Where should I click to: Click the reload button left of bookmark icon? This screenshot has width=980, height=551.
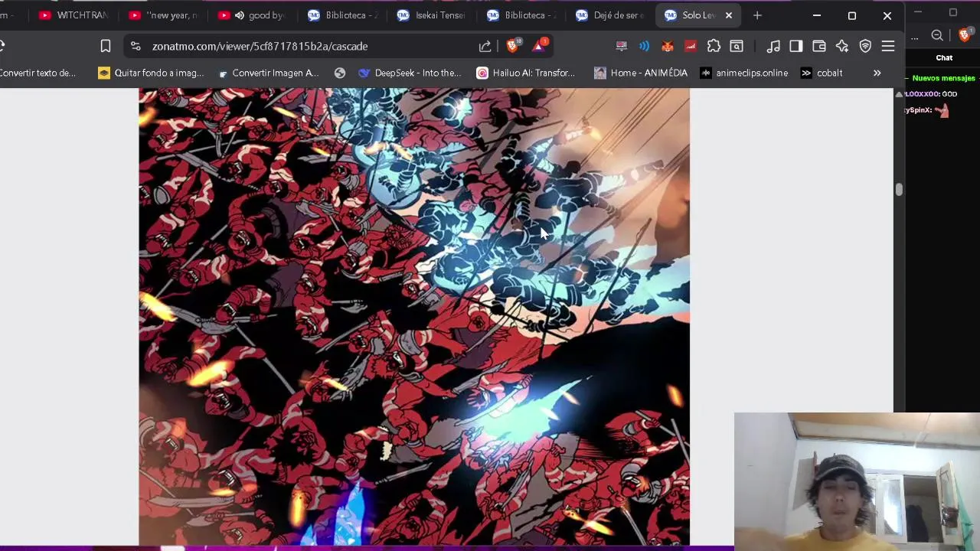(x=2, y=46)
